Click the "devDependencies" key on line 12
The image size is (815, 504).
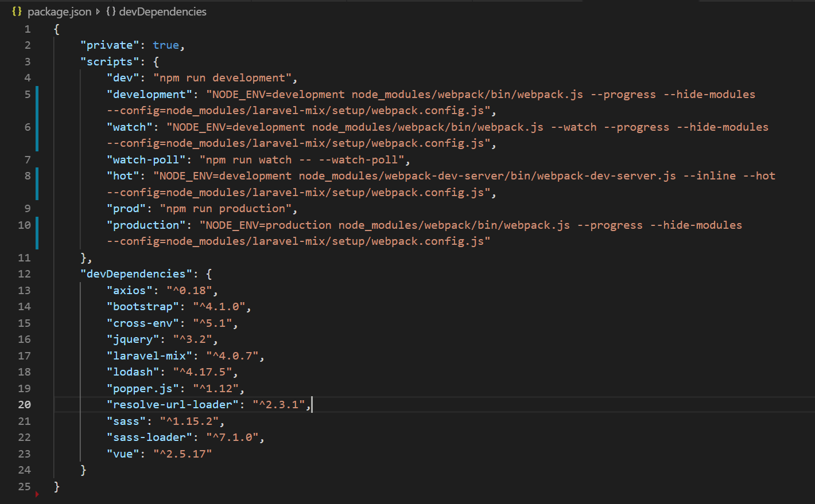(x=137, y=274)
